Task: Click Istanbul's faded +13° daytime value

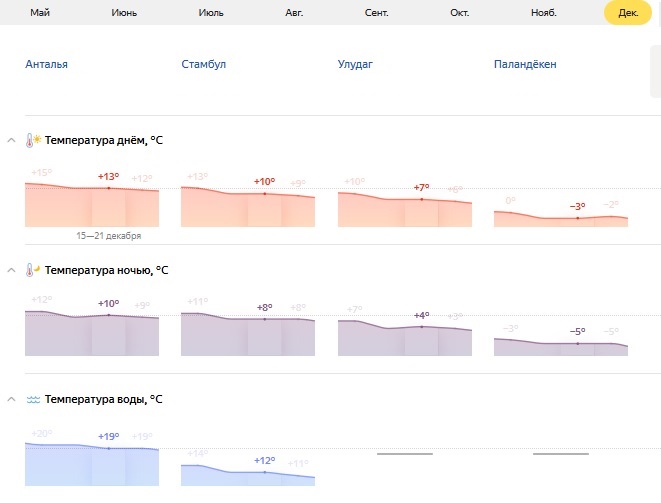Action: (198, 176)
